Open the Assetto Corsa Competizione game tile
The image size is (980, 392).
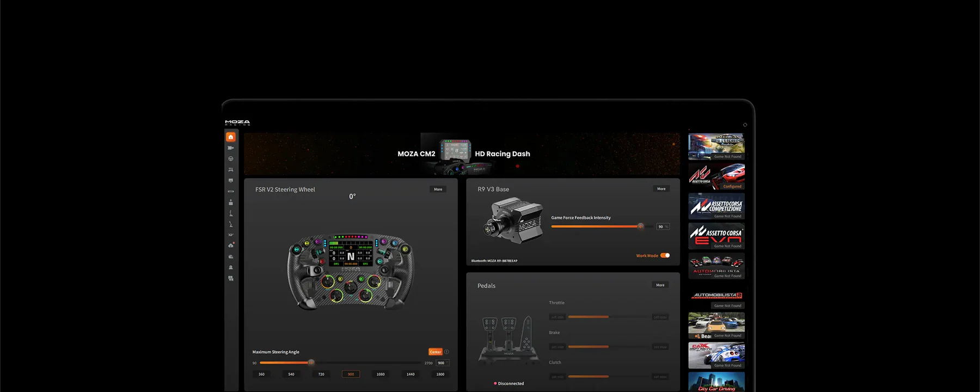pyautogui.click(x=716, y=206)
